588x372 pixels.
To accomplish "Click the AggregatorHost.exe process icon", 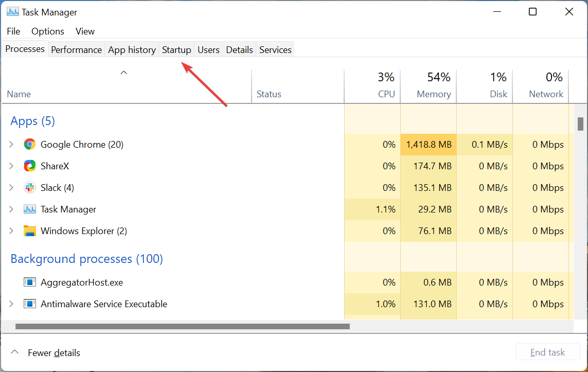I will click(30, 282).
